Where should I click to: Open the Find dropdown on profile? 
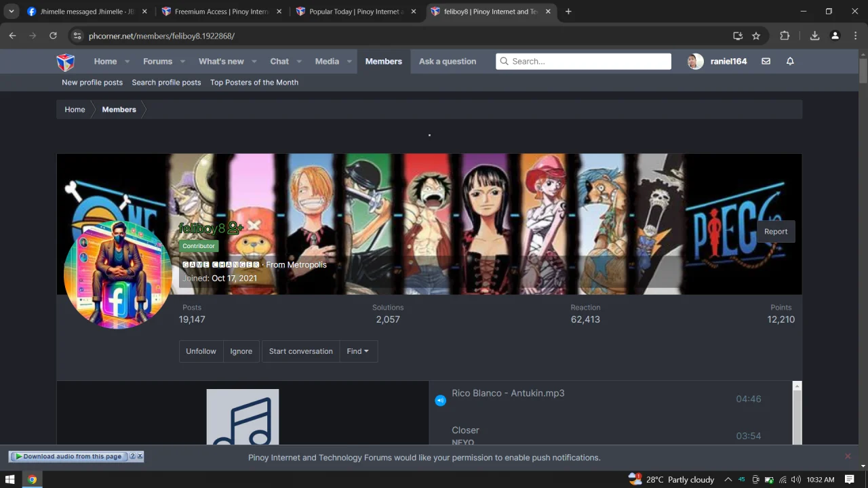(x=358, y=351)
